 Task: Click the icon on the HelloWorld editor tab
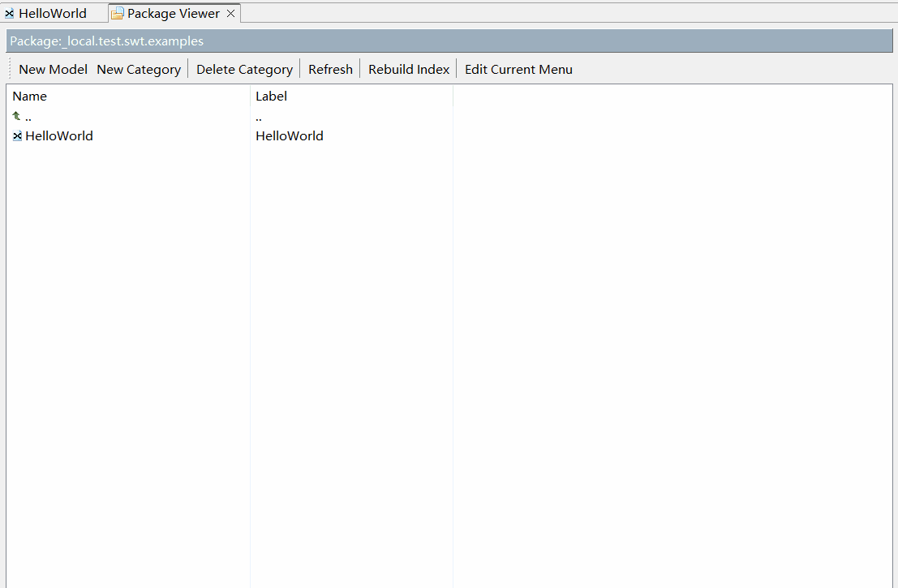tap(10, 14)
